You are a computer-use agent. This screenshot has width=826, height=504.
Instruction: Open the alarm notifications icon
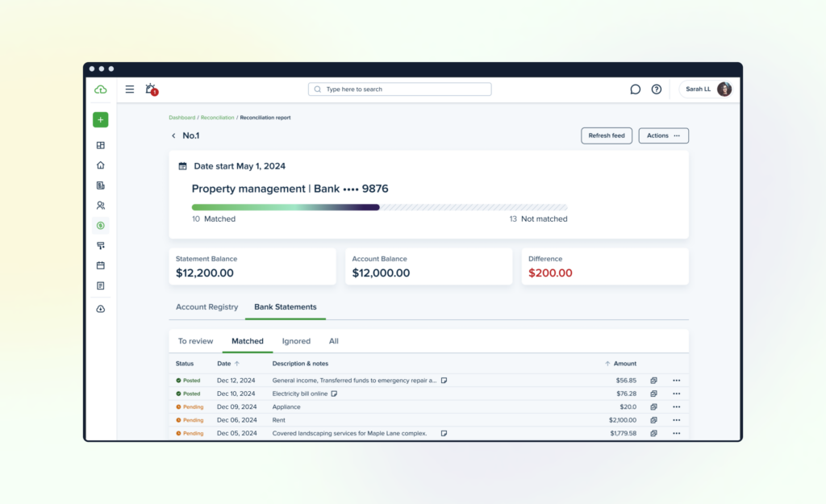pos(151,89)
